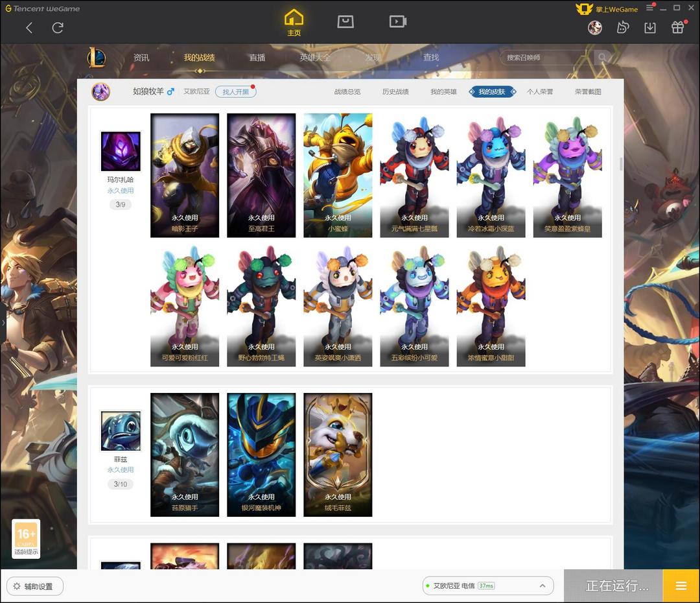
Task: Refresh the page with reload icon
Action: pos(58,28)
